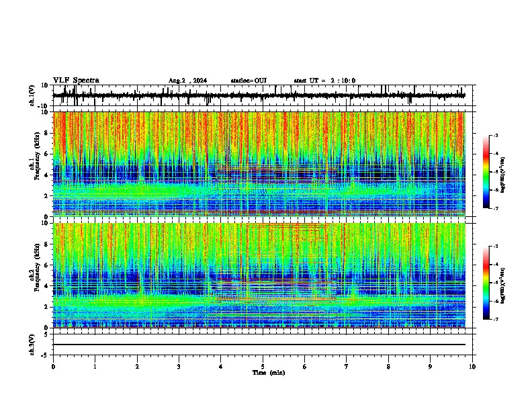Select the "ch.1(V)" waveform axis label

pyautogui.click(x=32, y=95)
